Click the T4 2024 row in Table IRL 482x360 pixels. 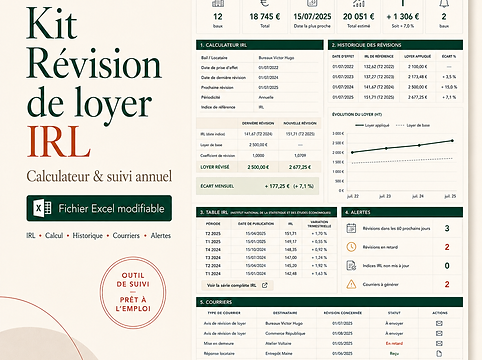pos(266,250)
